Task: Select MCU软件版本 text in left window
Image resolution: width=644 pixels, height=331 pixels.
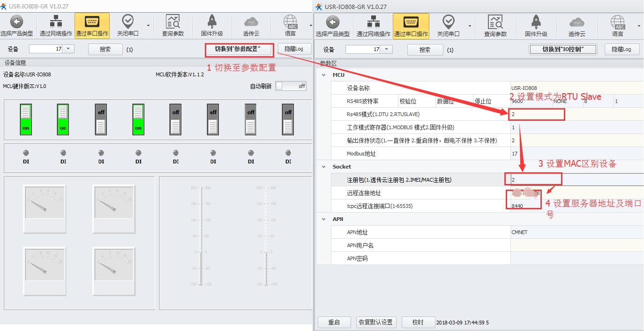Action: (180, 74)
